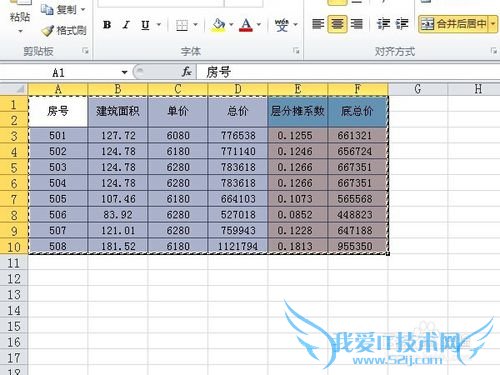Open copy dropdown arrow
Screen dimensions: 500x375
(x=83, y=10)
